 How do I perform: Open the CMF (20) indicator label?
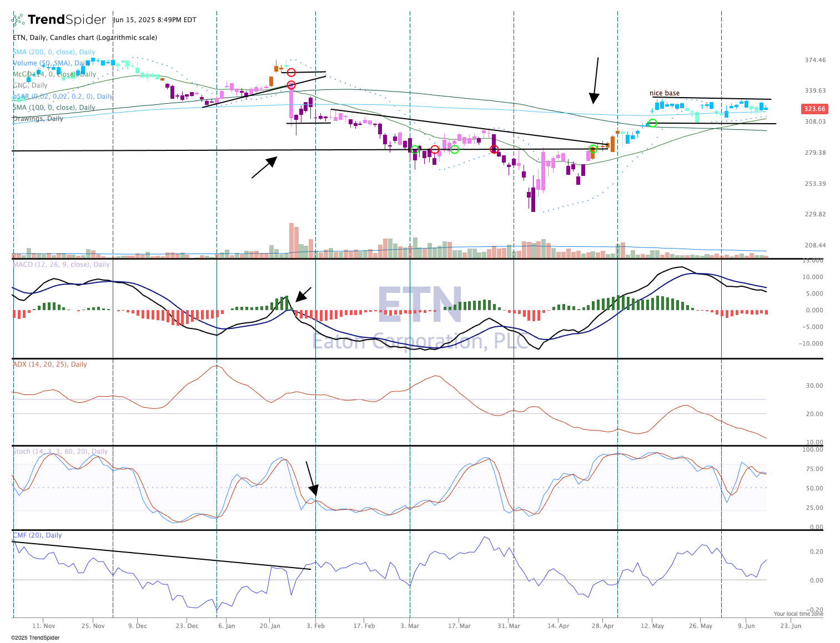click(x=37, y=535)
